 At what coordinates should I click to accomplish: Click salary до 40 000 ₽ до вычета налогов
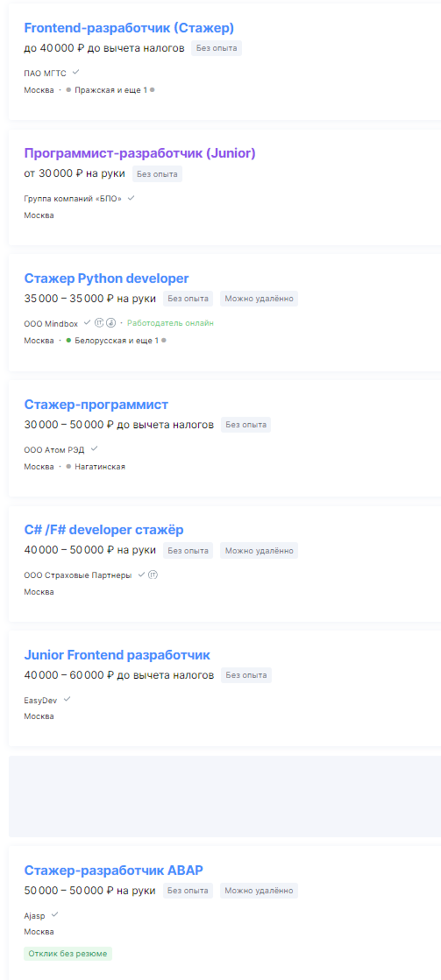click(104, 48)
